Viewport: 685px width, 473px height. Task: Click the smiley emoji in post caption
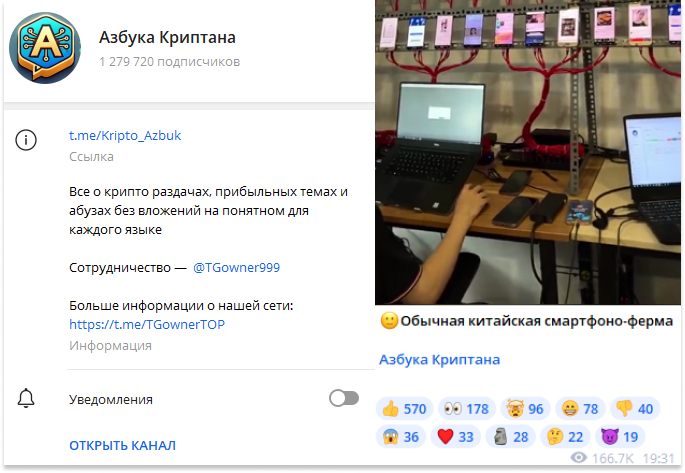pyautogui.click(x=389, y=321)
